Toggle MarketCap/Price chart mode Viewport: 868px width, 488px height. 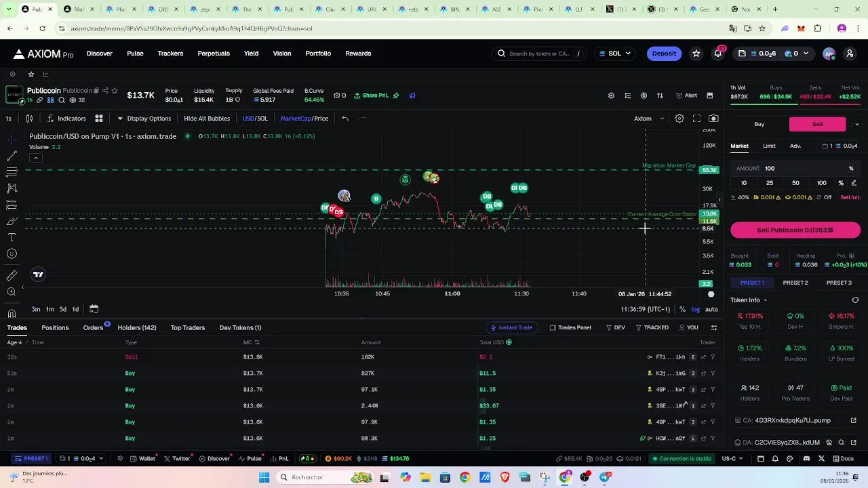[304, 119]
